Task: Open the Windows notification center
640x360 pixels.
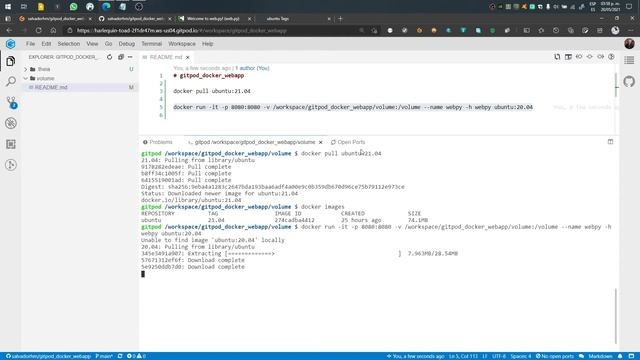Action: pos(629,7)
